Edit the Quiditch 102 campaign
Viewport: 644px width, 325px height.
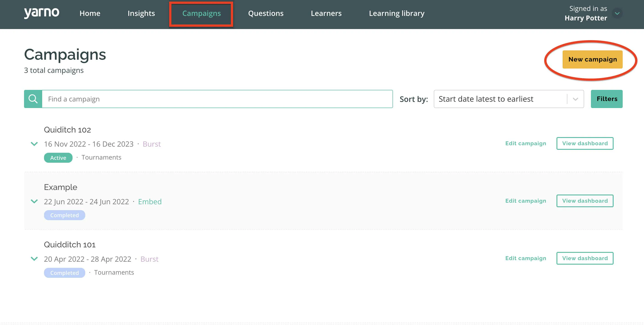tap(525, 143)
